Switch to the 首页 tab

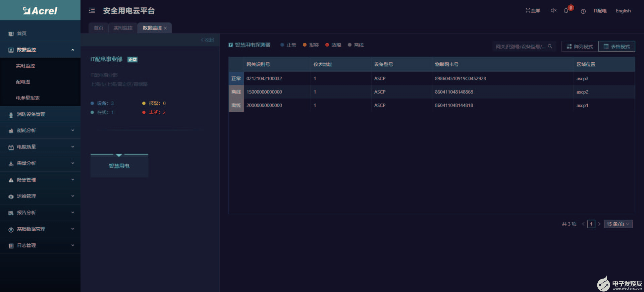click(x=99, y=28)
